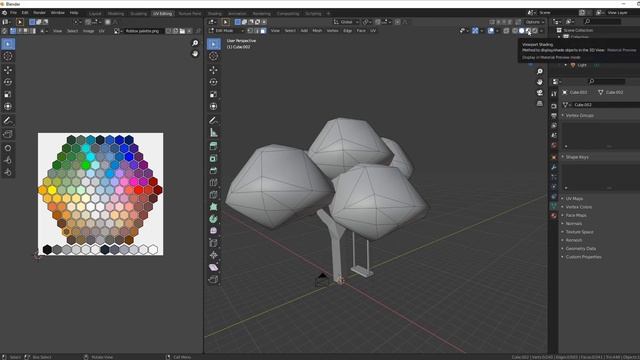The image size is (640, 360).
Task: Select the Shear tool
Action: (213, 267)
